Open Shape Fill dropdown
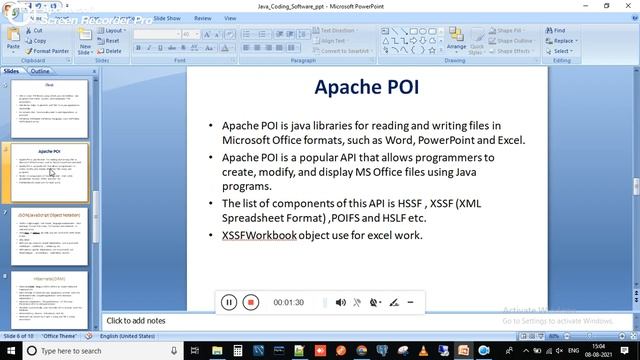 pyautogui.click(x=507, y=31)
